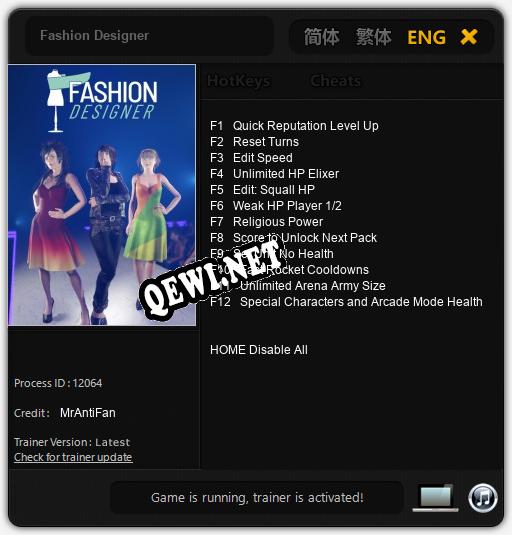Select F5 Edit: Squall HP

click(x=262, y=190)
